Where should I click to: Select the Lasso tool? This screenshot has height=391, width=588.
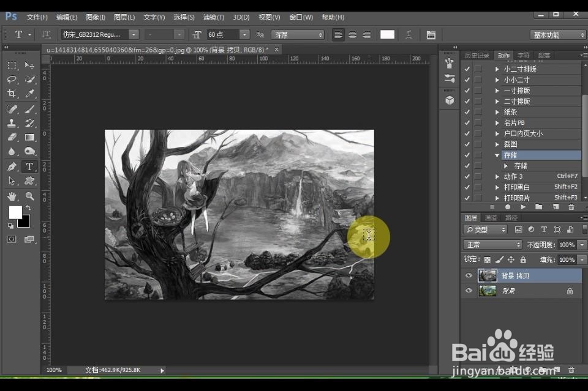click(x=12, y=80)
